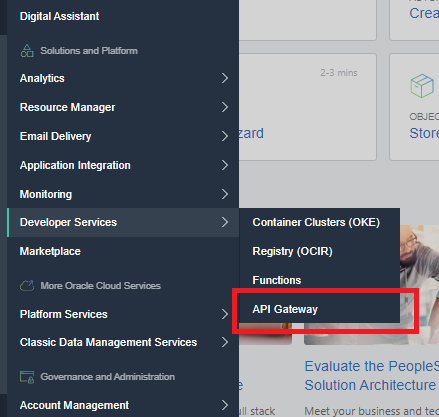
Task: Open Account Management menu item
Action: [74, 405]
